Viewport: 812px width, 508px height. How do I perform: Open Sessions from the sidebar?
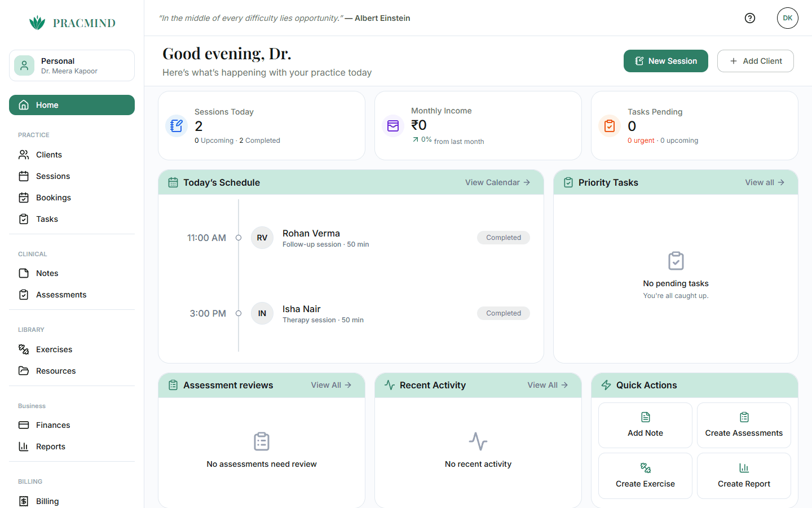pyautogui.click(x=72, y=176)
